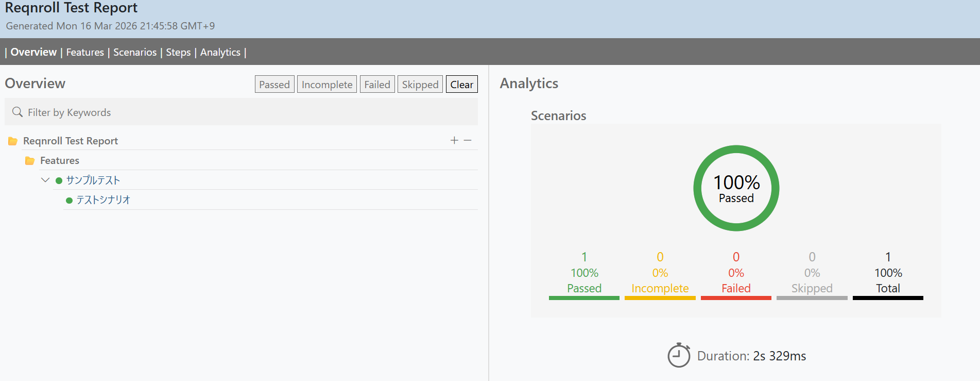The height and width of the screenshot is (381, 980).
Task: Toggle the Failed filter
Action: point(377,85)
